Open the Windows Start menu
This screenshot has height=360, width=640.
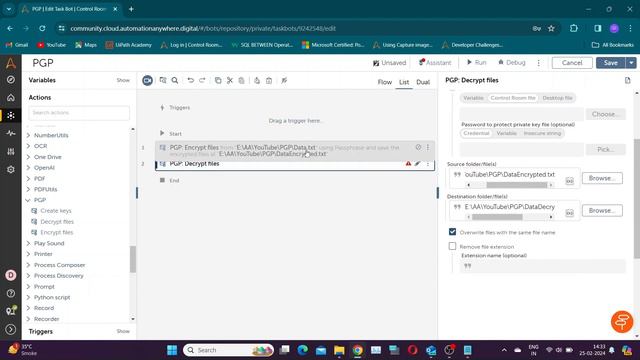(x=172, y=350)
